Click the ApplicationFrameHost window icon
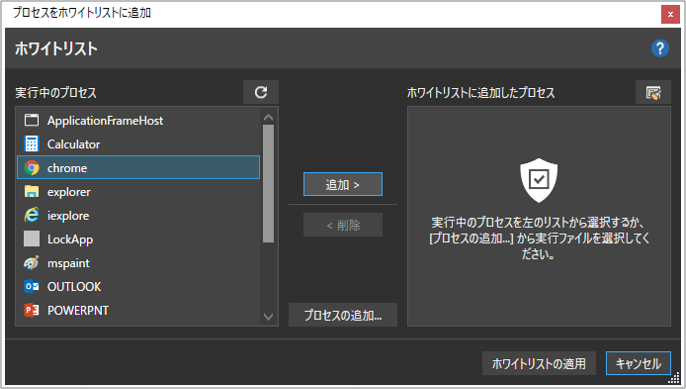The height and width of the screenshot is (389, 686). (x=32, y=120)
